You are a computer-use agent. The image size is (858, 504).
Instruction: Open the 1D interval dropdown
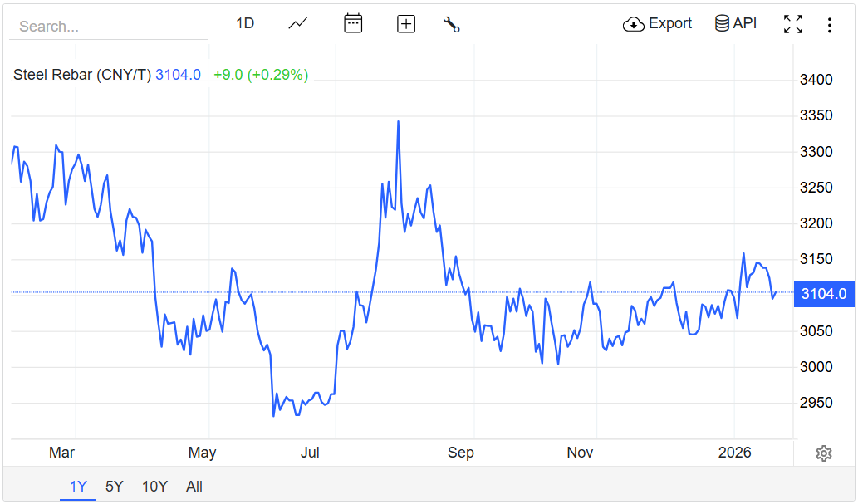245,23
